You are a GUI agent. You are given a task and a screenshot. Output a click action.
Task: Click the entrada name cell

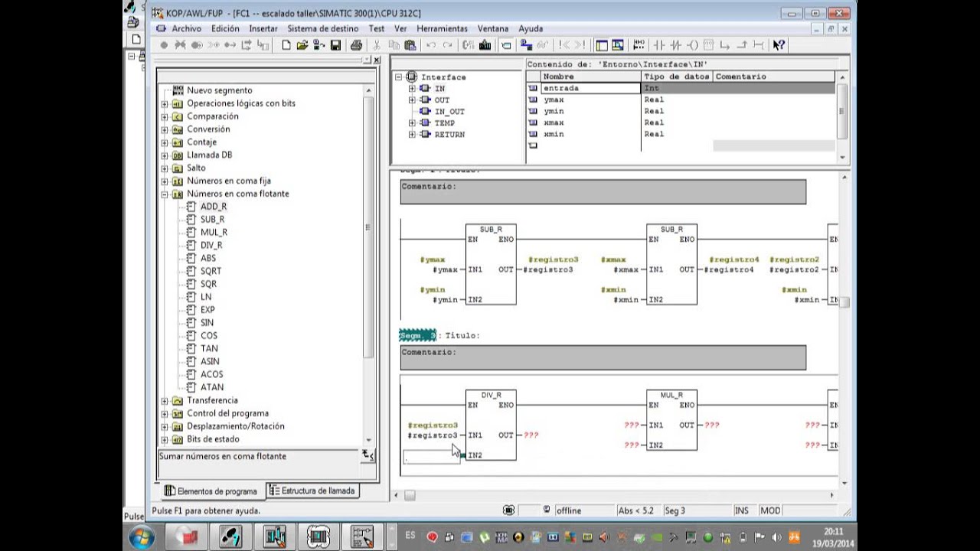[590, 88]
